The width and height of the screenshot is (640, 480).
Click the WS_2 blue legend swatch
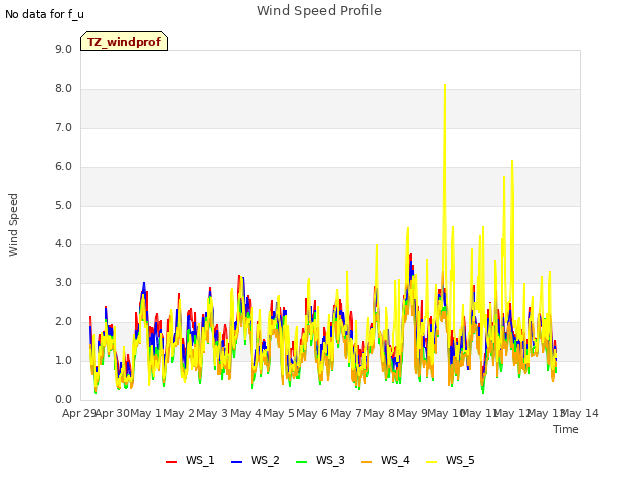coord(237,461)
